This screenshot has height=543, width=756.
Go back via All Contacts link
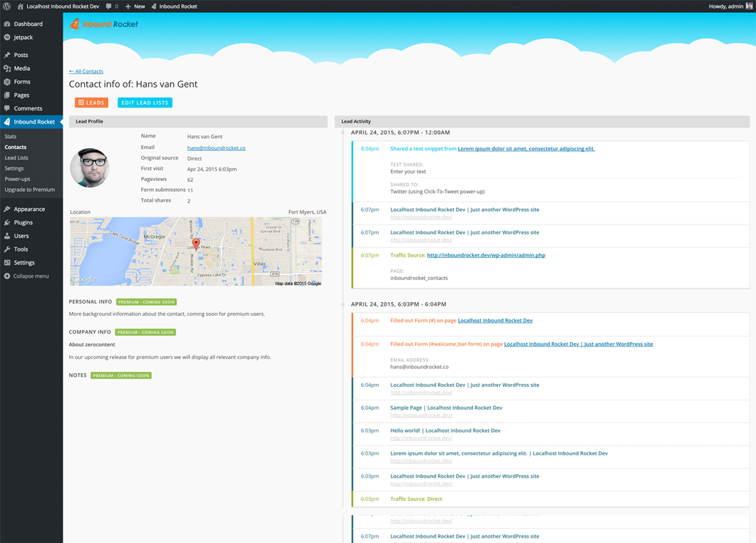pos(86,71)
